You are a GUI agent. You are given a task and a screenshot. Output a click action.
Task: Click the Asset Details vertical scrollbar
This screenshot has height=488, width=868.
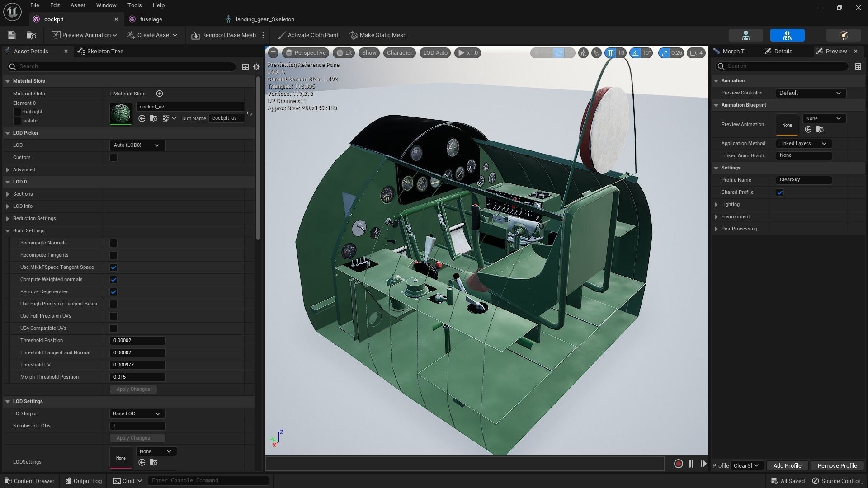point(258,158)
